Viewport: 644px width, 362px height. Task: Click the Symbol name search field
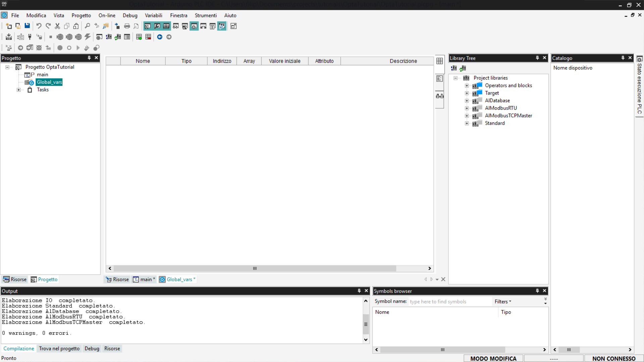tap(449, 302)
